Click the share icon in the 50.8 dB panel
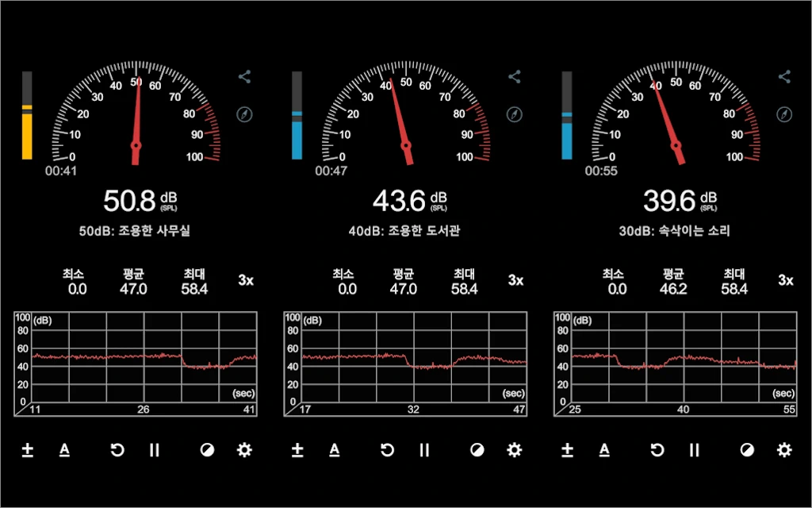Viewport: 812px width, 508px height. [244, 77]
